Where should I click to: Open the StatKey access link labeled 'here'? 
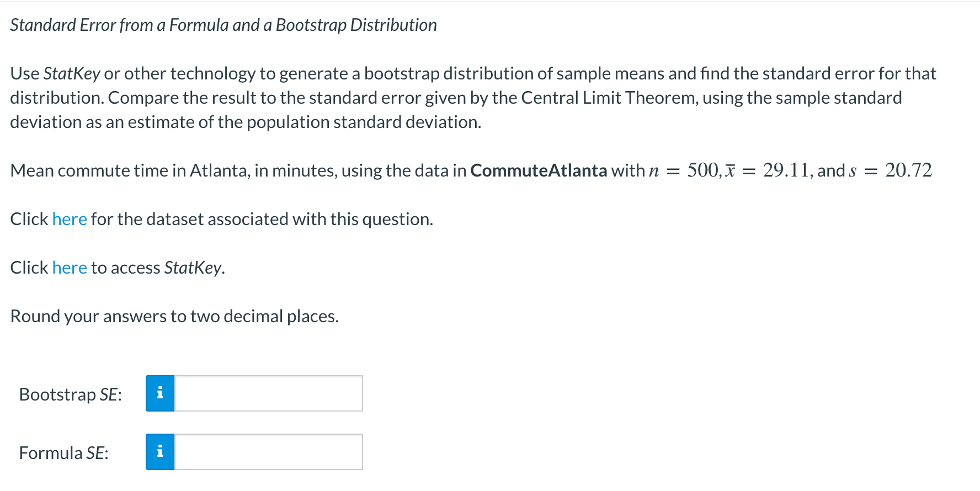click(69, 268)
